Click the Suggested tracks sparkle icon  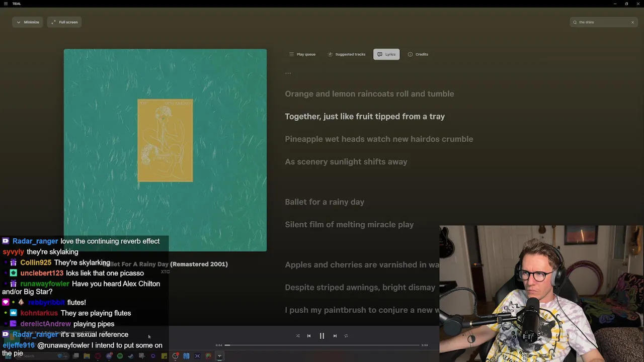(330, 54)
